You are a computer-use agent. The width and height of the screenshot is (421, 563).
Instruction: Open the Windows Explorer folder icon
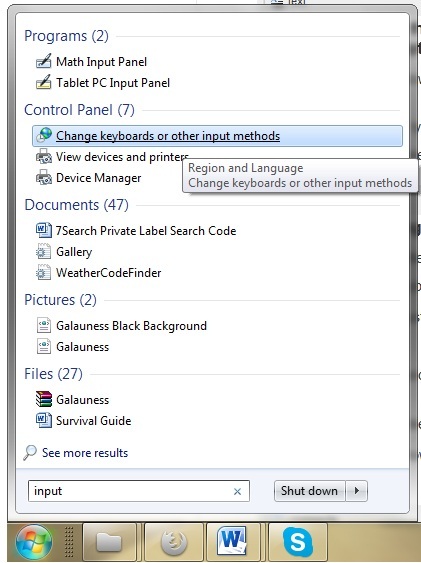(x=109, y=542)
